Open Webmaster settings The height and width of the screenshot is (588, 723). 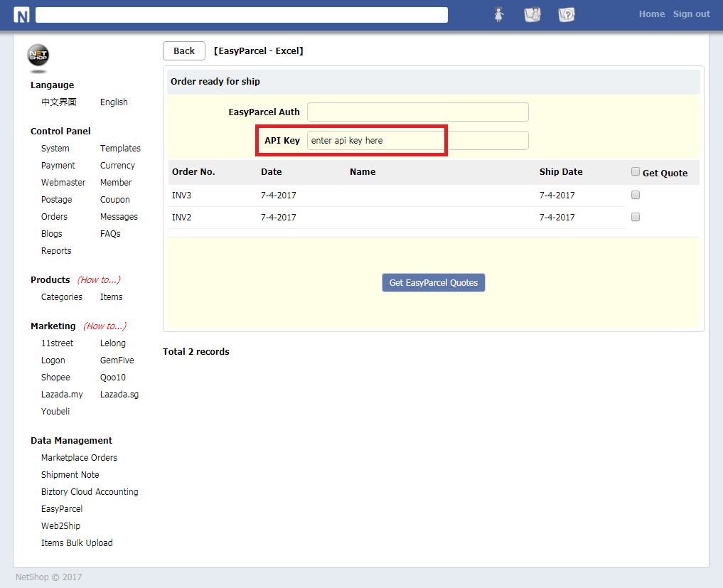click(63, 182)
